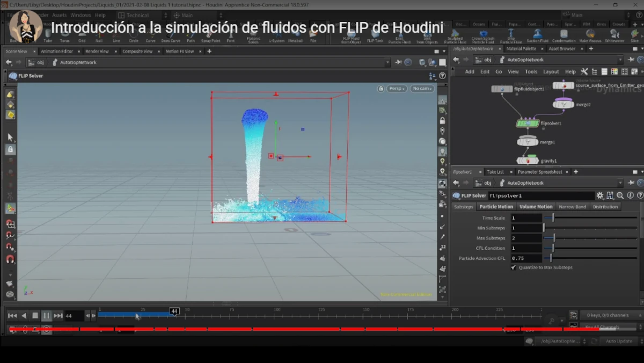Click the parameter pane search magnifier icon
This screenshot has width=644, height=363.
coord(620,195)
